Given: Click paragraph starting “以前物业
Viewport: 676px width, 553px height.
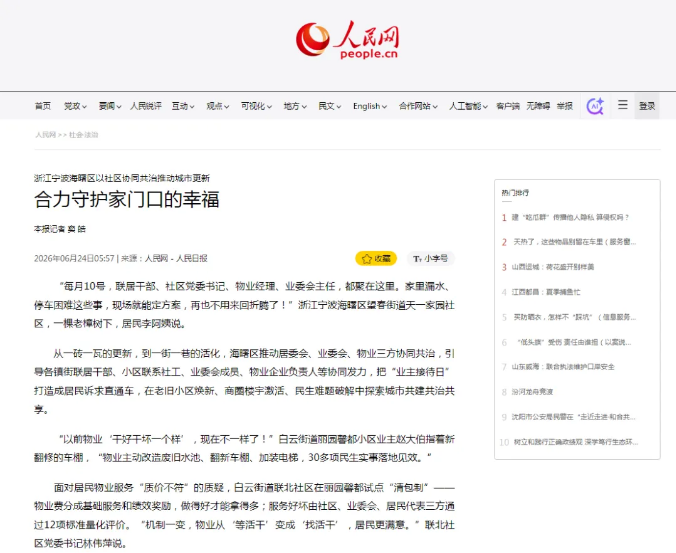Looking at the screenshot, I should point(244,448).
